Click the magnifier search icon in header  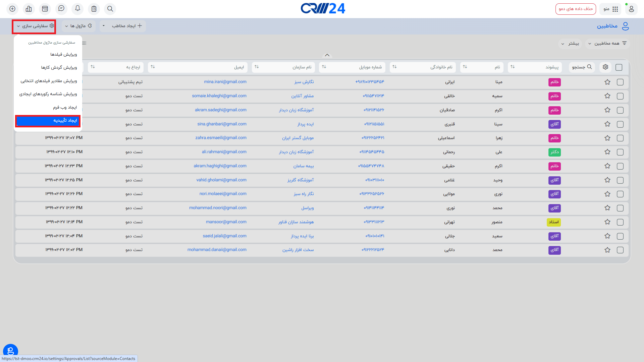tap(110, 9)
